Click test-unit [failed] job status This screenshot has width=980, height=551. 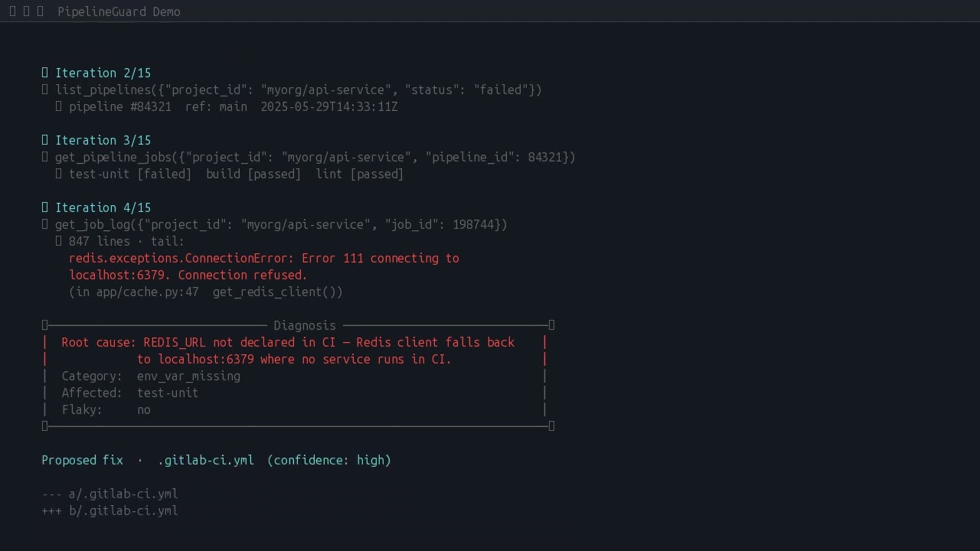[x=130, y=174]
